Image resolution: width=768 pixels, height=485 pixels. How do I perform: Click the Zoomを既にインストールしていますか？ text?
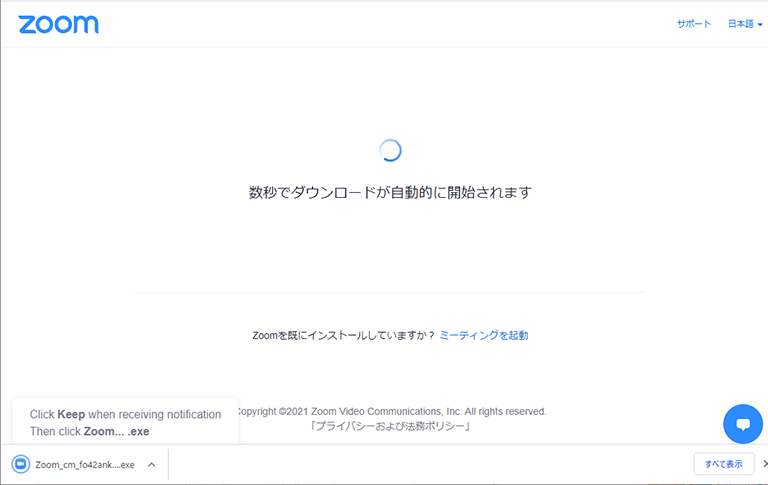click(344, 336)
